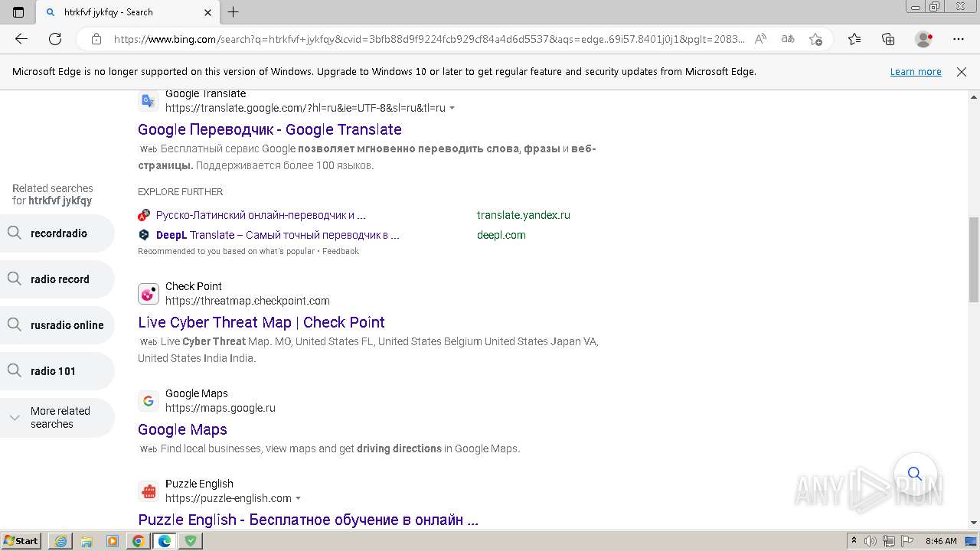Open the DeepL Translate suggestion link
980x551 pixels.
[x=278, y=235]
